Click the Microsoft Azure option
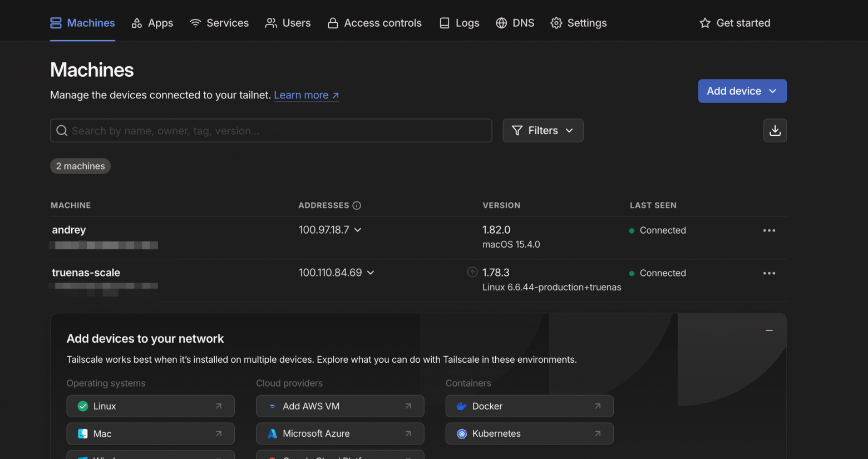The width and height of the screenshot is (868, 459). click(x=340, y=433)
